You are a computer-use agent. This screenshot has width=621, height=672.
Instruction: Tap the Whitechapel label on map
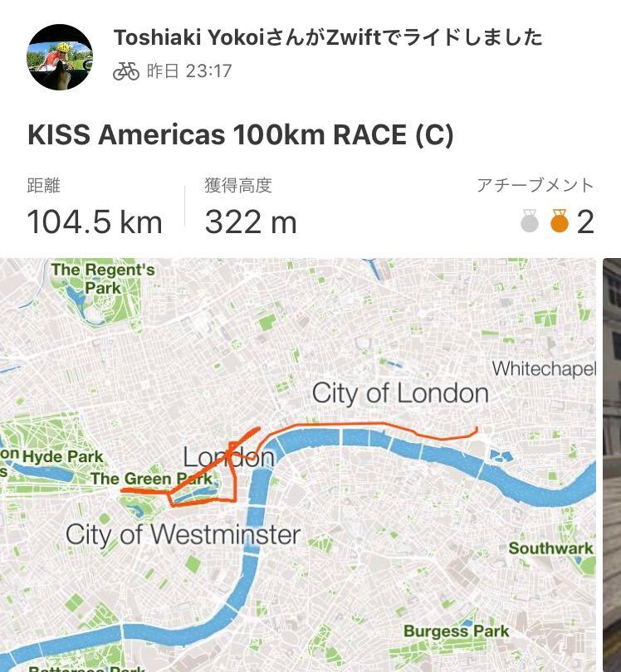[544, 369]
